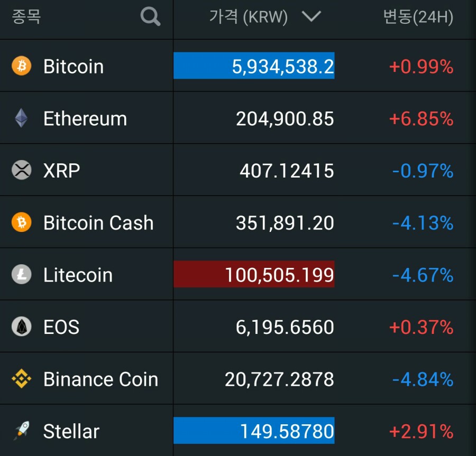This screenshot has height=456, width=476.
Task: Open the Ethereum name link
Action: [85, 118]
